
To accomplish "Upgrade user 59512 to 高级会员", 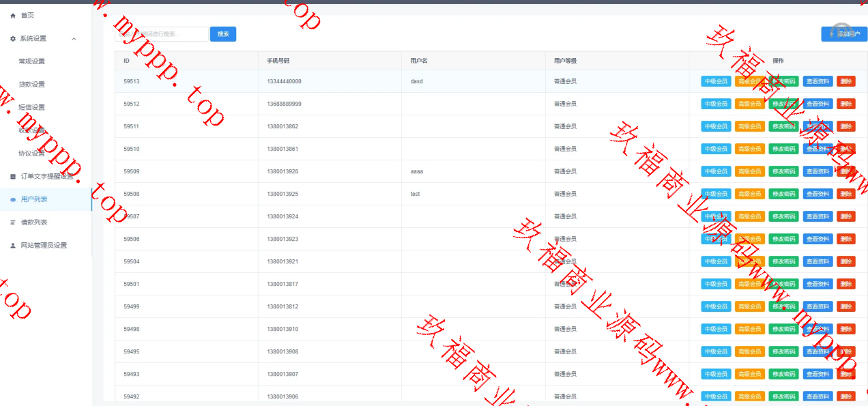I will click(x=750, y=103).
